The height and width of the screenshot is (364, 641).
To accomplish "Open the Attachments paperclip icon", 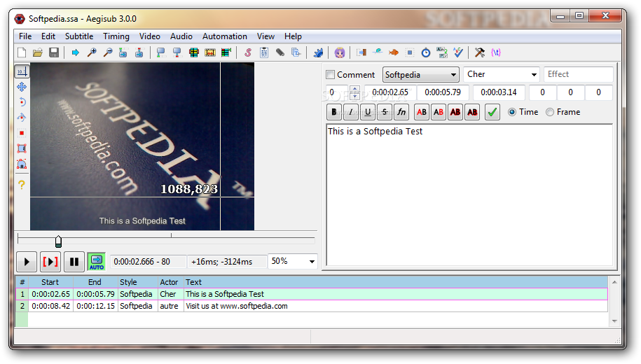I will click(280, 52).
